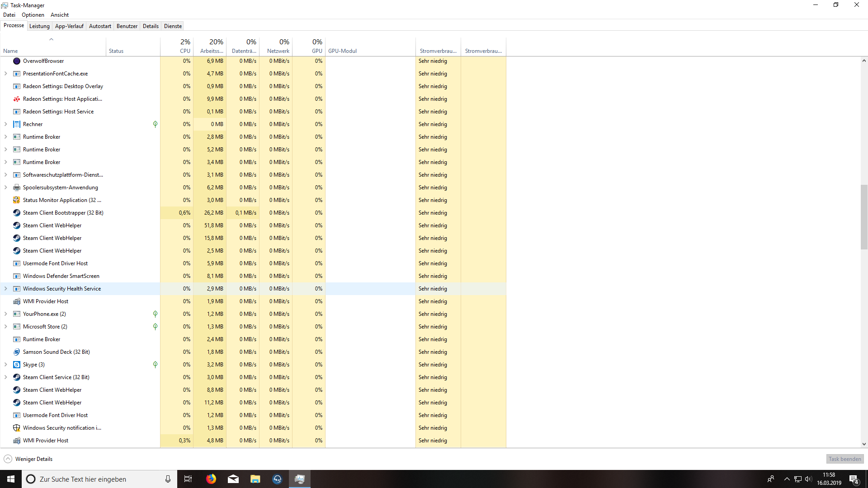Click the Samson Sound Deck icon
The width and height of the screenshot is (868, 488).
(x=17, y=352)
